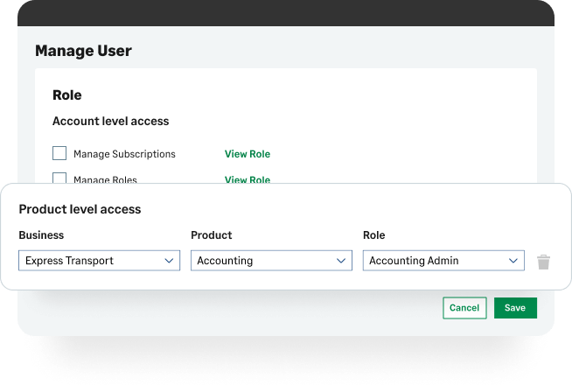
Task: Click the Manage Roles label text
Action: coord(105,179)
